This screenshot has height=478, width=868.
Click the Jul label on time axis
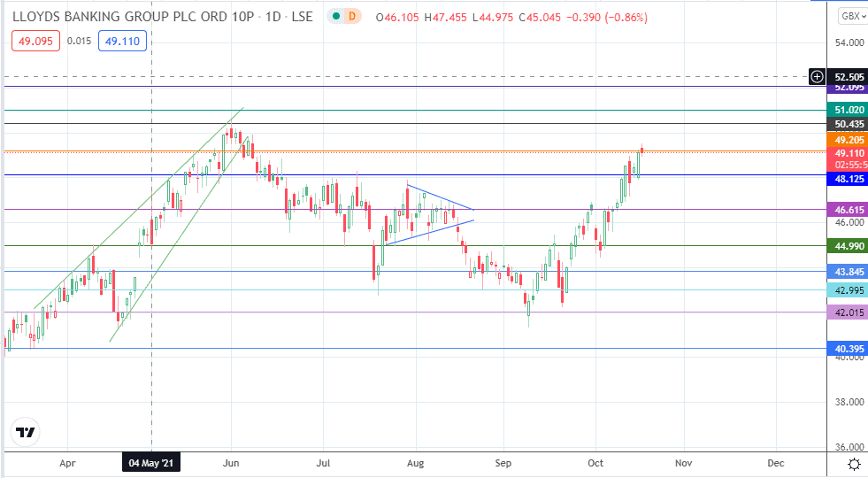[323, 463]
